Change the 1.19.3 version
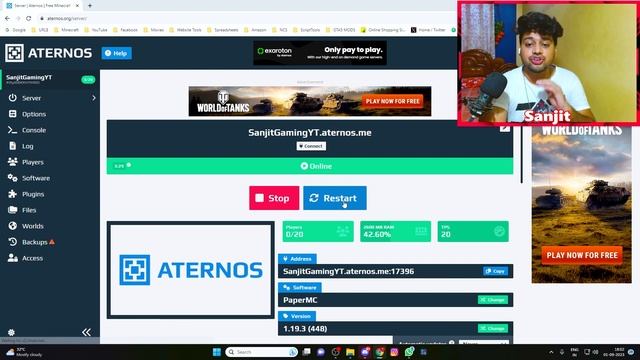 (493, 328)
